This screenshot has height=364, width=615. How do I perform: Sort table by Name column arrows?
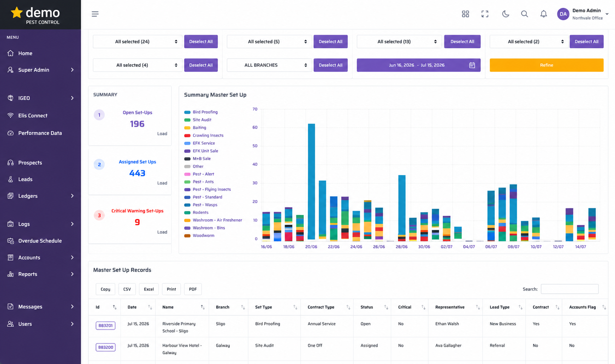point(203,307)
